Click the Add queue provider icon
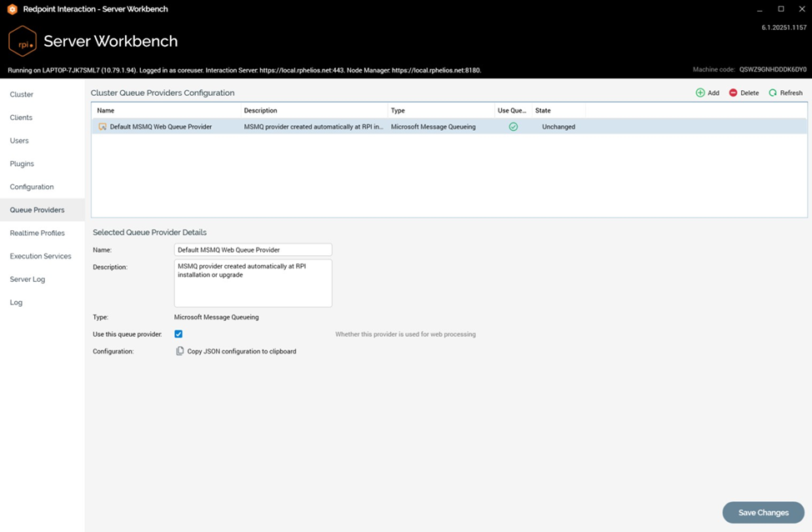 click(700, 93)
